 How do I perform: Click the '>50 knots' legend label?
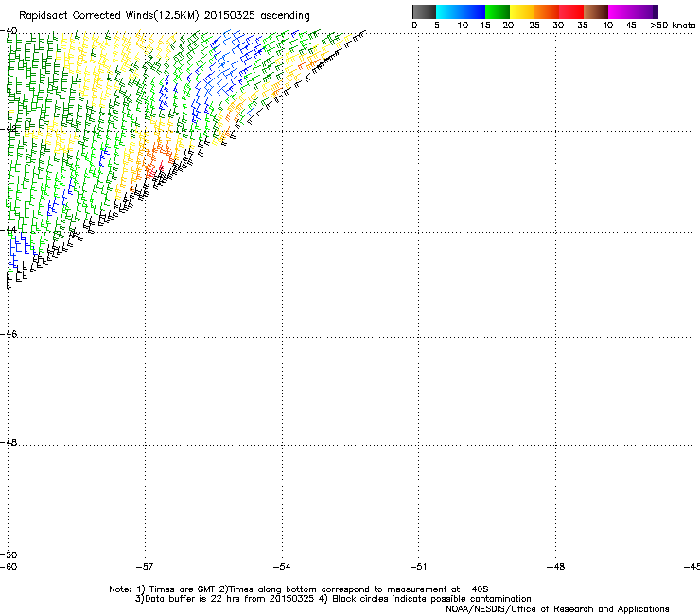pos(673,26)
